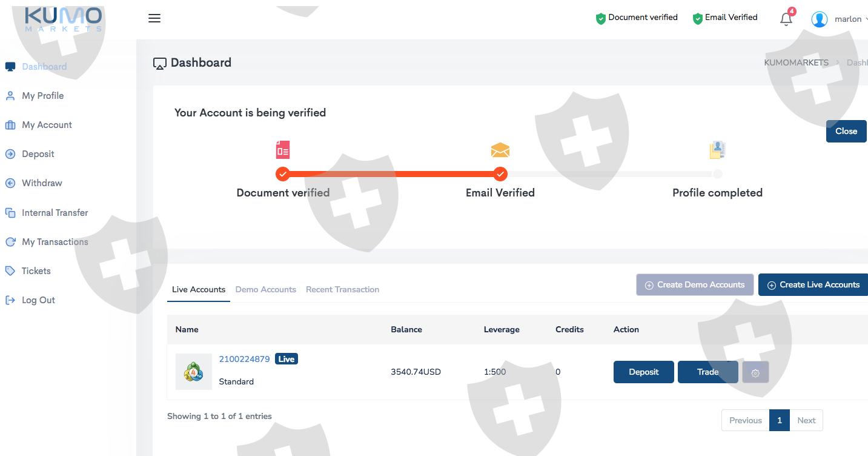Click Trade button for account 2100224879
The image size is (868, 456).
click(x=707, y=372)
